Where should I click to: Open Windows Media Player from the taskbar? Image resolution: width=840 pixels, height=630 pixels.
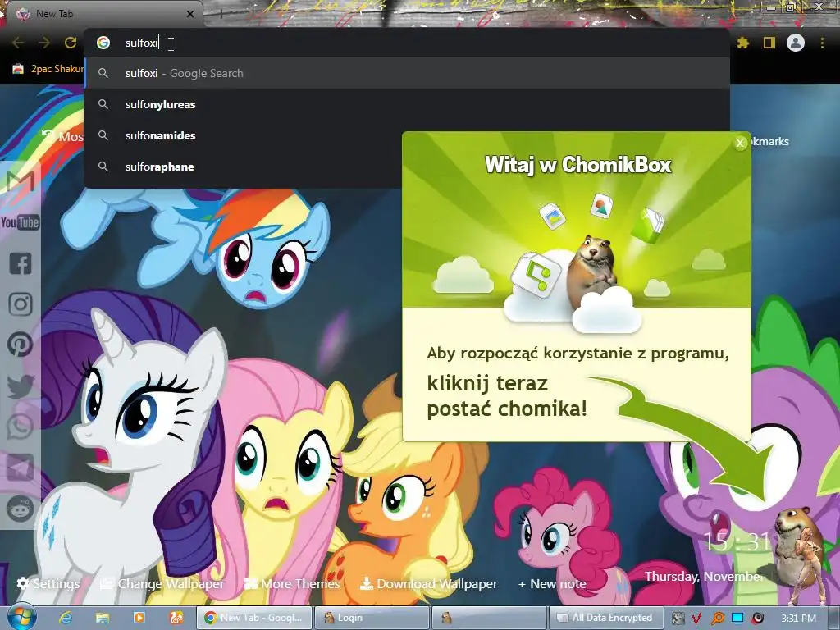[139, 618]
